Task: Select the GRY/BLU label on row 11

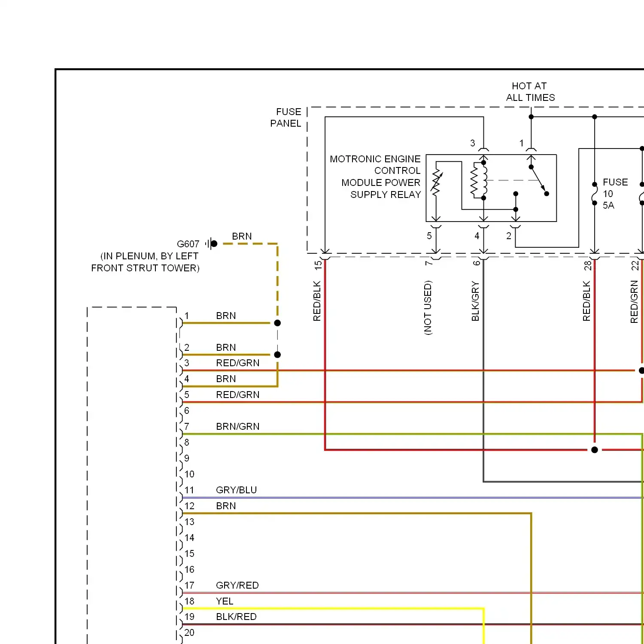Action: click(x=237, y=490)
